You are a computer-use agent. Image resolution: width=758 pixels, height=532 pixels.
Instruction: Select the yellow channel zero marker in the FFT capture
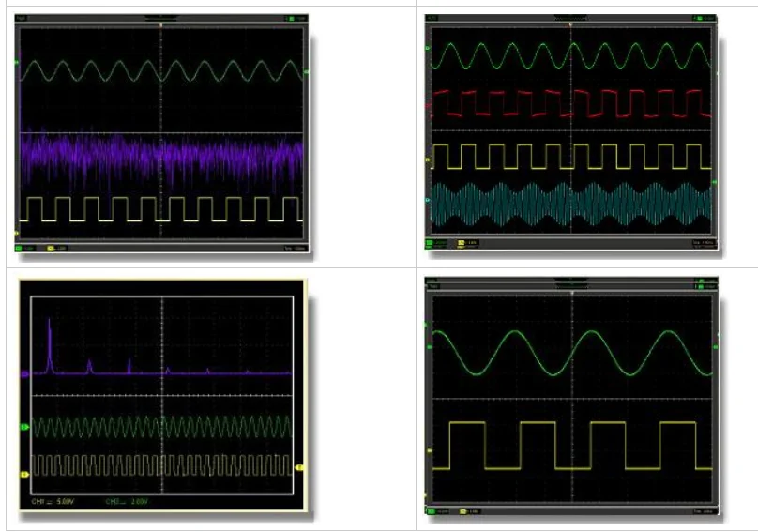click(24, 475)
